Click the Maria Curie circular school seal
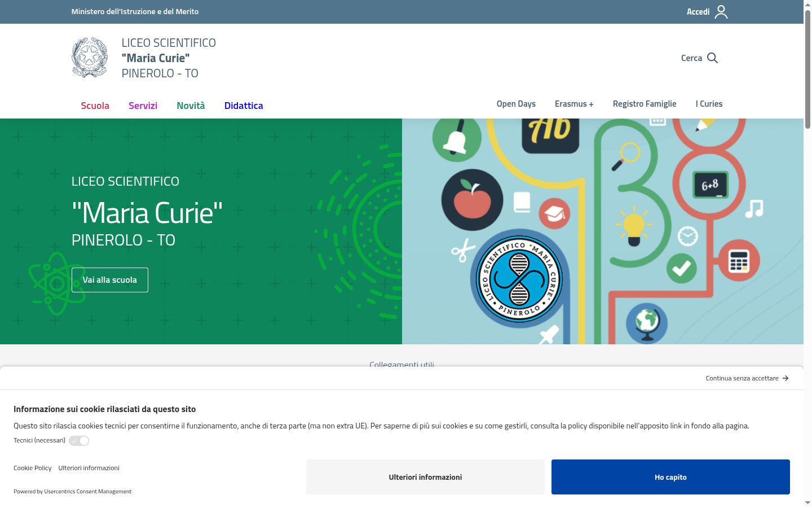This screenshot has width=812, height=508. (519, 279)
